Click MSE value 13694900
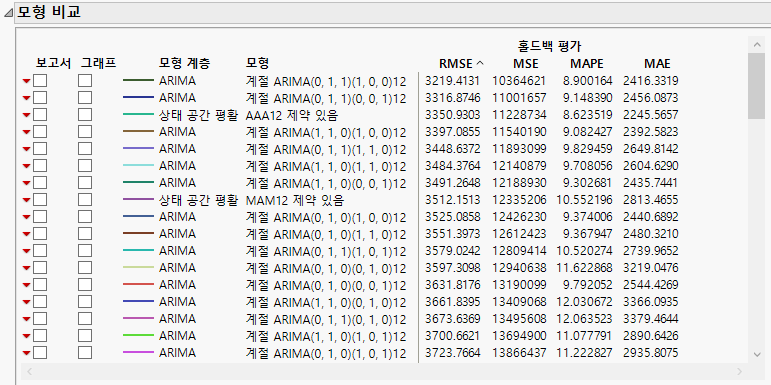This screenshot has width=771, height=385. 519,336
